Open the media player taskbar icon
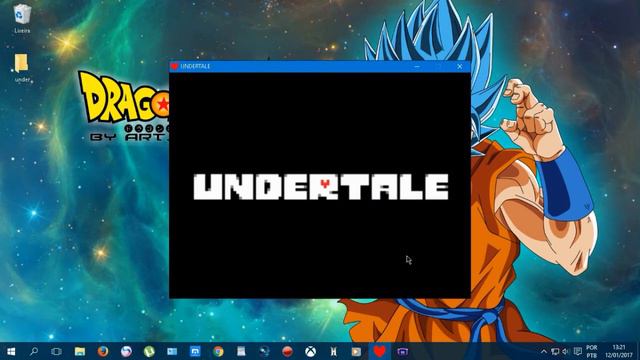This screenshot has width=640, height=360. (356, 351)
